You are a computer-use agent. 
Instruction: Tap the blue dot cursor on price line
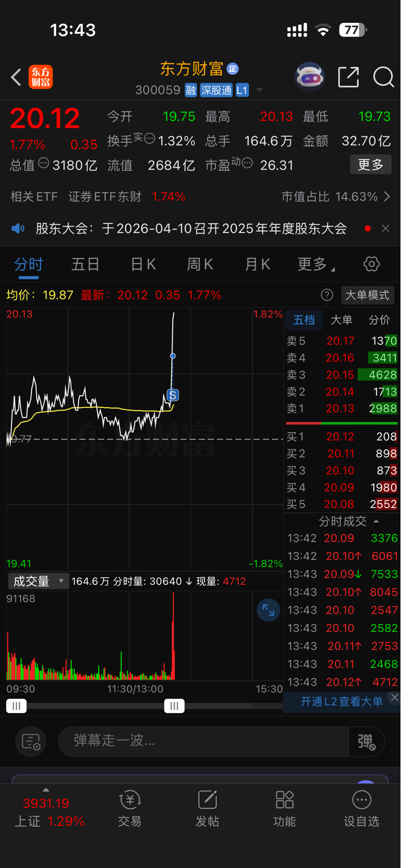(x=173, y=356)
